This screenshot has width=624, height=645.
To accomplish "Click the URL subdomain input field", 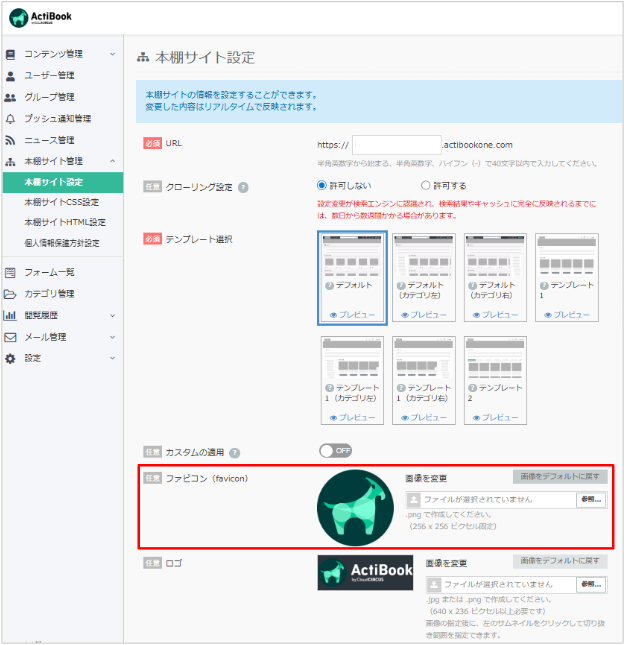I will (x=396, y=144).
